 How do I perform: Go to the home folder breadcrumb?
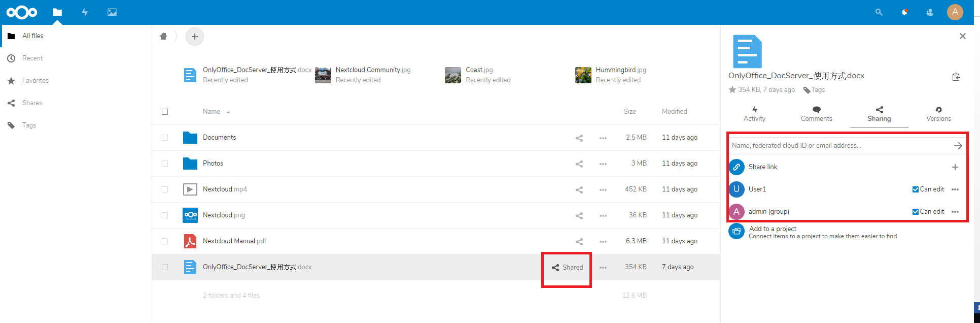tap(163, 36)
